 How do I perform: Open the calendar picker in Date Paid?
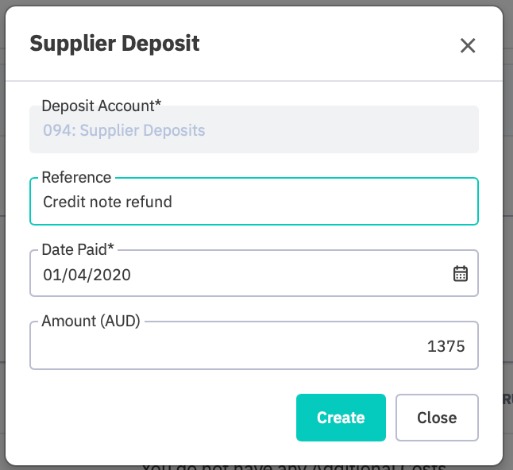[460, 274]
